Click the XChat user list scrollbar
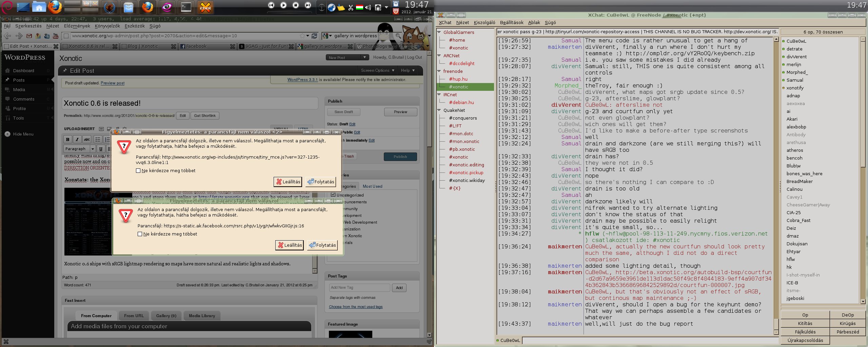This screenshot has height=347, width=868. tap(863, 170)
